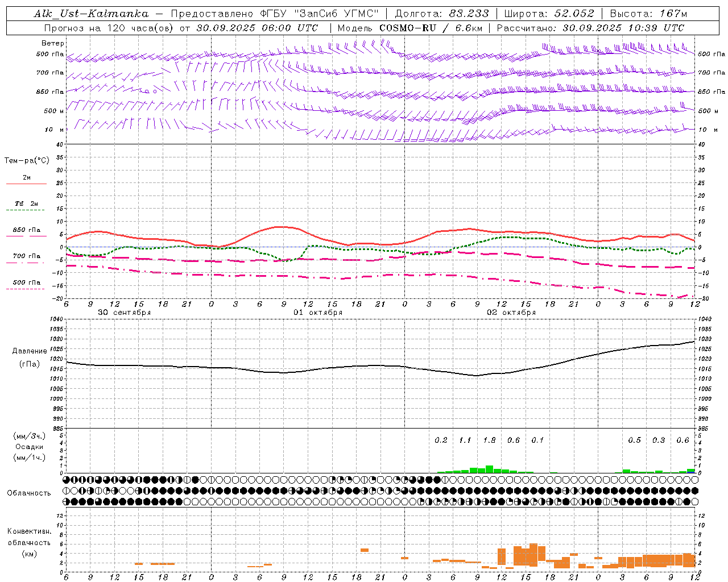Click the '(км)' convective cloud unit label
The width and height of the screenshot is (728, 582).
coord(29,554)
